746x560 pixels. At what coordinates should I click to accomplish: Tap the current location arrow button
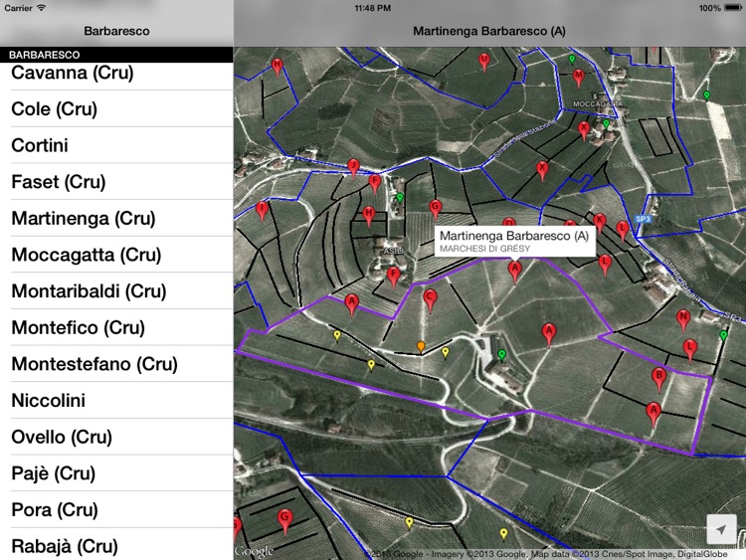coord(722,529)
